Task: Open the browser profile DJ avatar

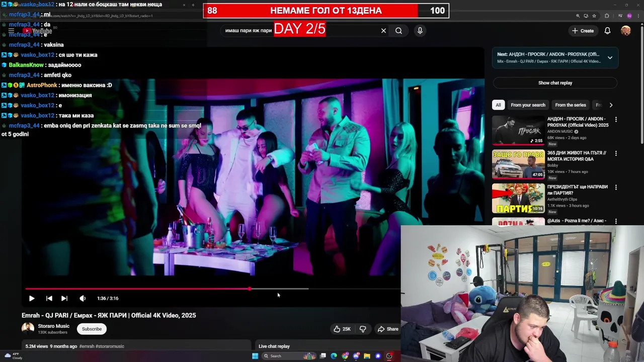Action: [629, 16]
